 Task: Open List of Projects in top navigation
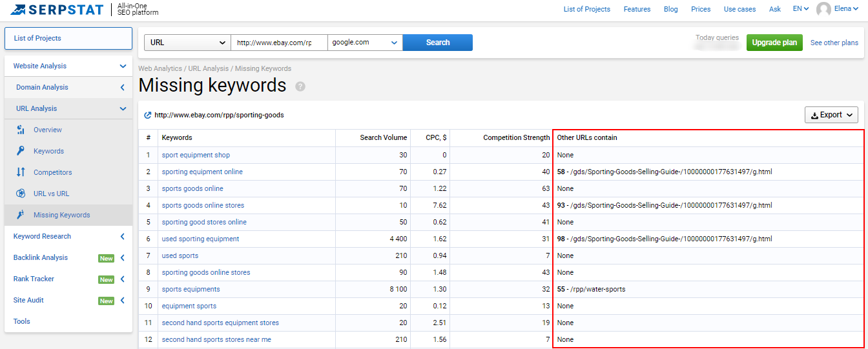(x=586, y=9)
